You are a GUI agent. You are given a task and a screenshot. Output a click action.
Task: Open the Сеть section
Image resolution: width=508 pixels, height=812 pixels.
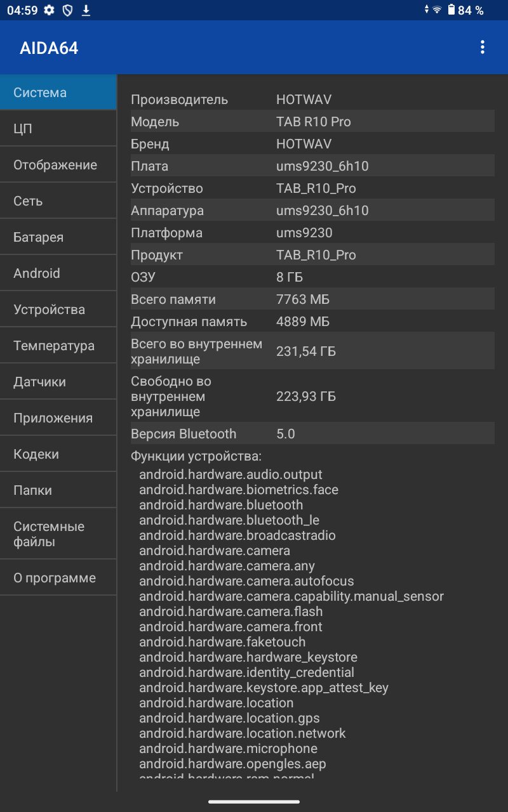(x=58, y=201)
